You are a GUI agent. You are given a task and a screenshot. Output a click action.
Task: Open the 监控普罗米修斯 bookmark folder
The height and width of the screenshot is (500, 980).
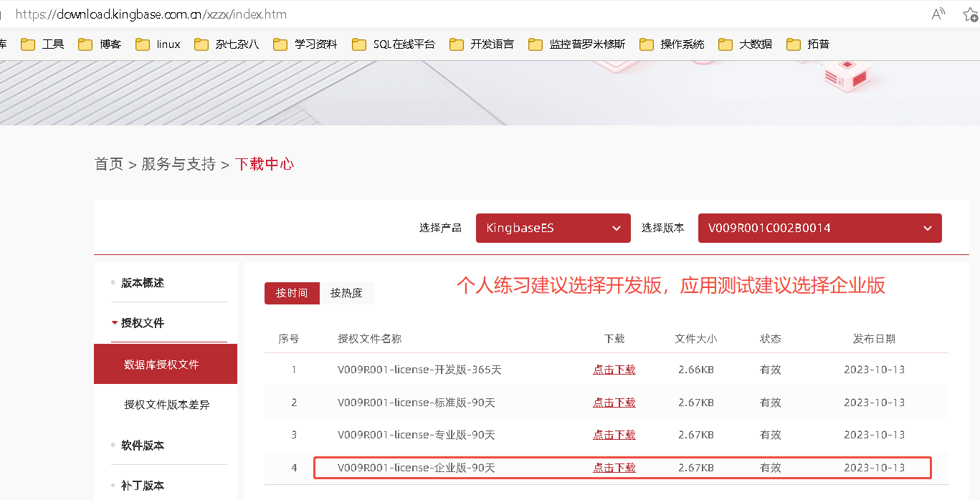tap(577, 44)
